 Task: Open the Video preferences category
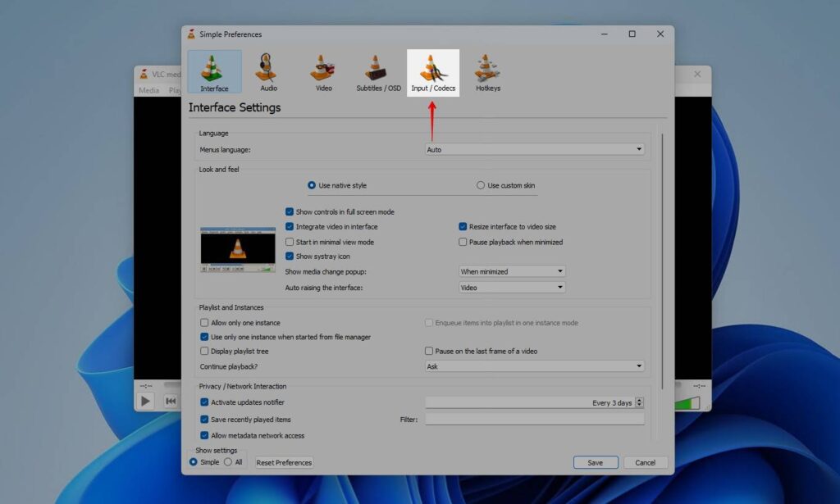coord(324,72)
